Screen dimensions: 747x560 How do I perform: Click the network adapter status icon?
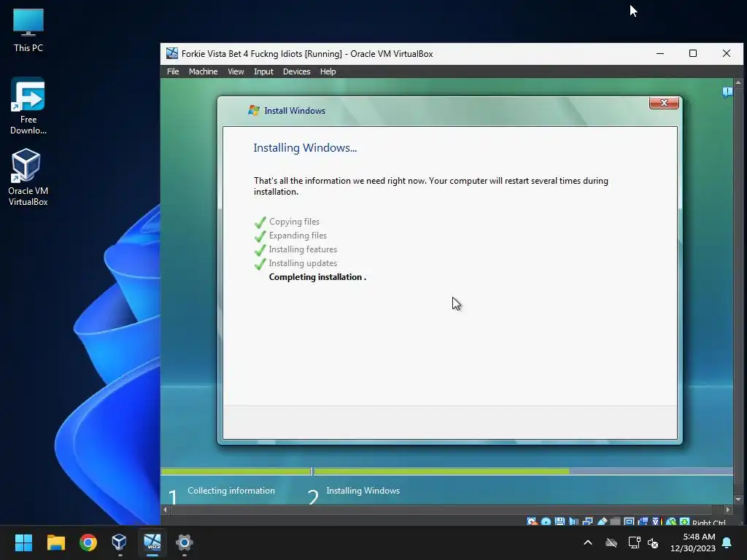(588, 521)
